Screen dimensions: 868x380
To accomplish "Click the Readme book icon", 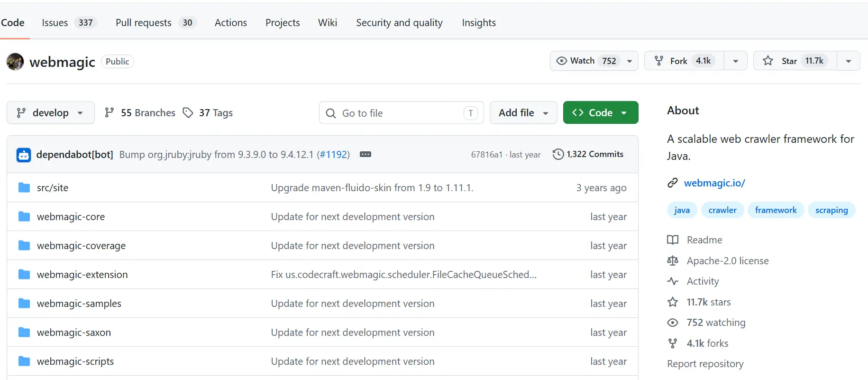I will pos(673,240).
